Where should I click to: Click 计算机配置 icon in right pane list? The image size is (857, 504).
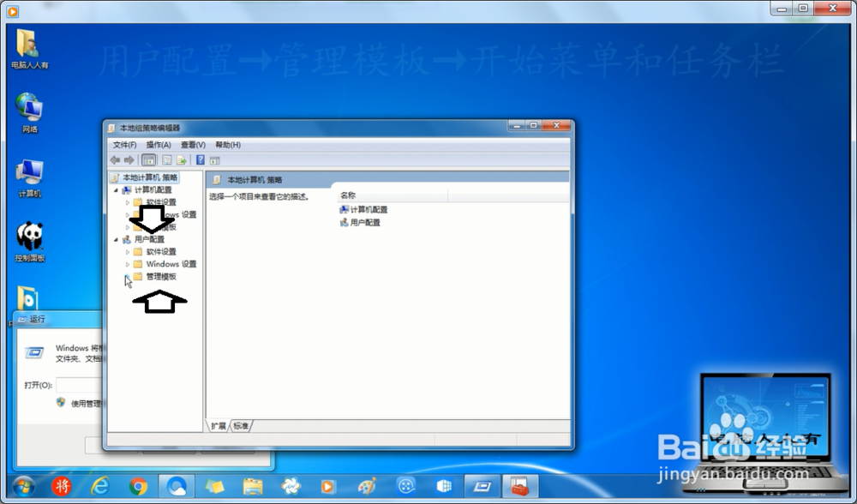point(344,209)
